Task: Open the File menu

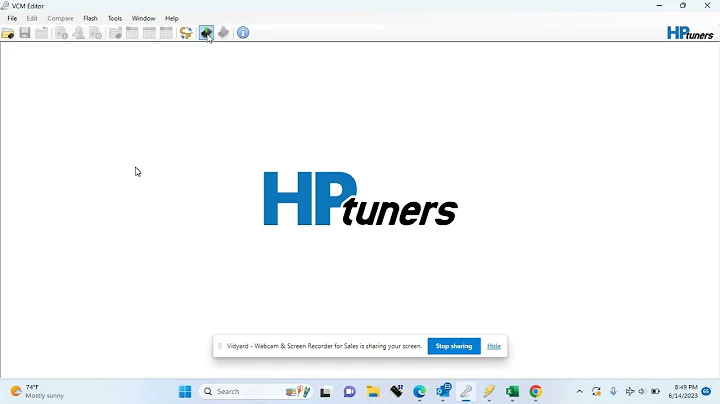Action: 12,18
